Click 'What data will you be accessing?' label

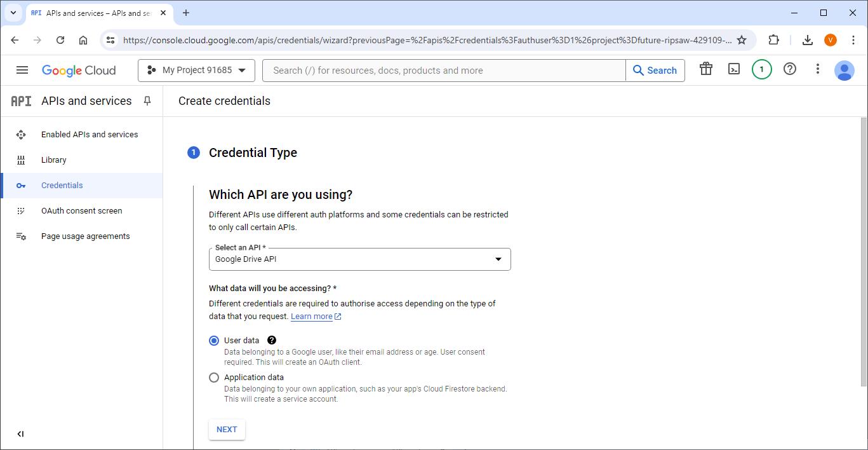pos(272,289)
